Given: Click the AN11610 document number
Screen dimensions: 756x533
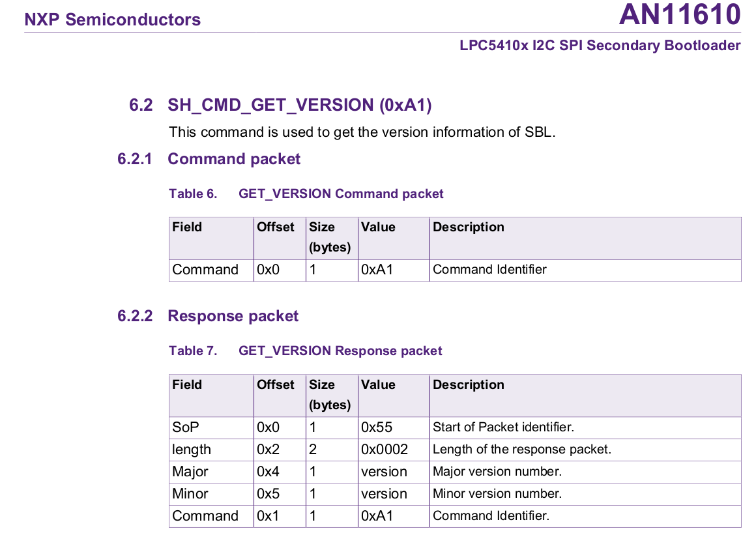Looking at the screenshot, I should [680, 14].
